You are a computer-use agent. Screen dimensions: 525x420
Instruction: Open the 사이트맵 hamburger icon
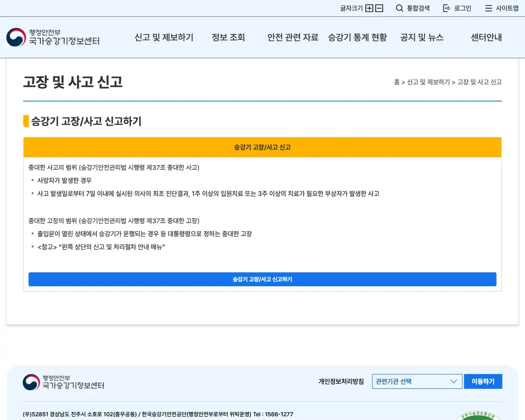coord(488,8)
